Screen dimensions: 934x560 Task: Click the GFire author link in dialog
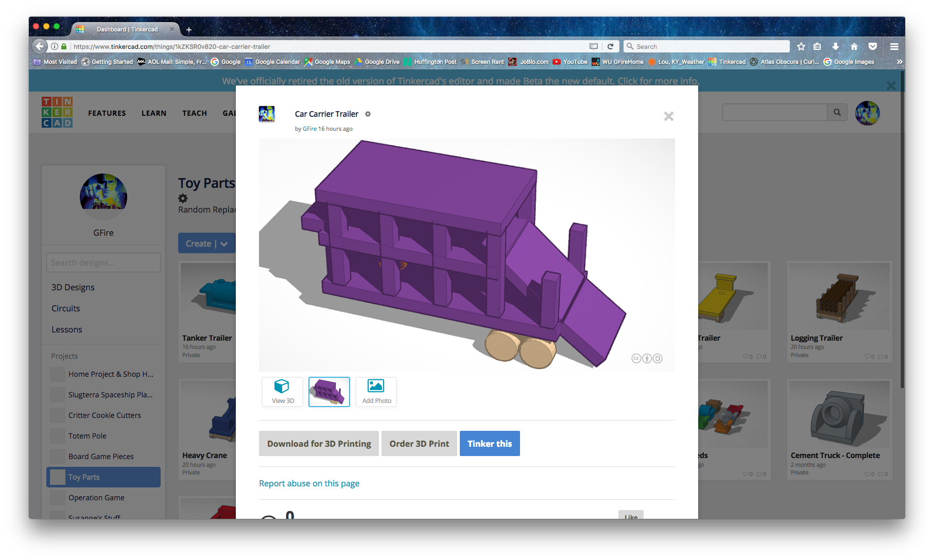(x=309, y=129)
